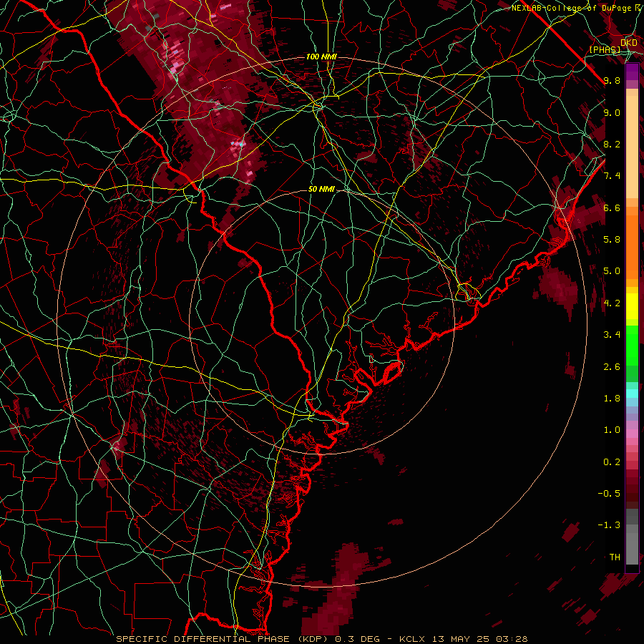This screenshot has height=644, width=644.
Task: Click the 4.2 value on the color scale
Action: click(612, 303)
